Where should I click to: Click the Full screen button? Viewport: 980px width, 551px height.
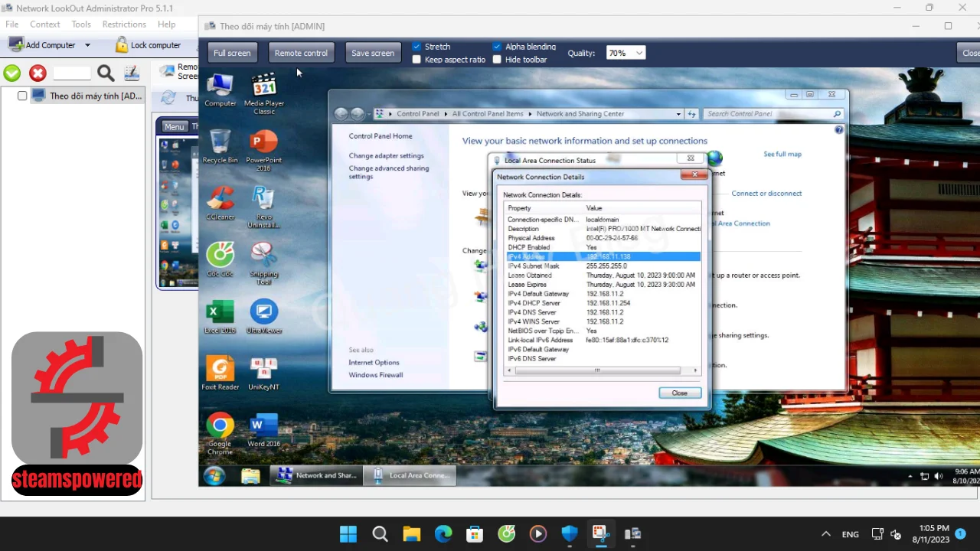(x=232, y=53)
